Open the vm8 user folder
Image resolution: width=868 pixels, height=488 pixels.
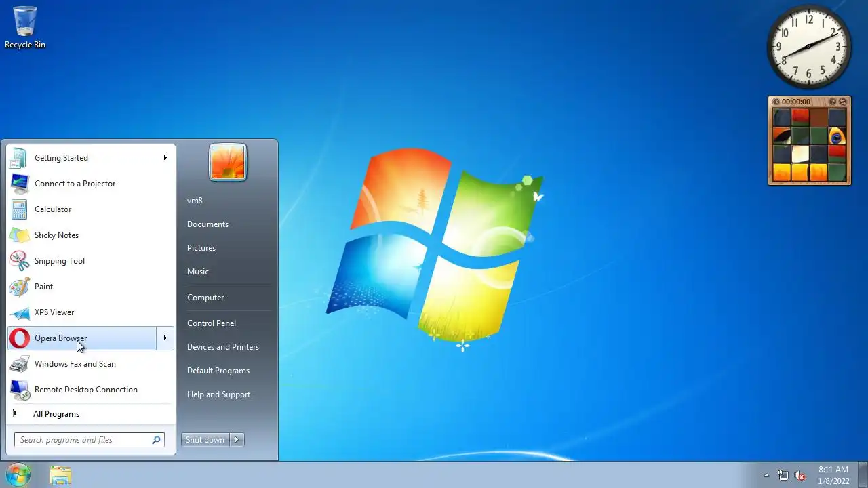(195, 201)
